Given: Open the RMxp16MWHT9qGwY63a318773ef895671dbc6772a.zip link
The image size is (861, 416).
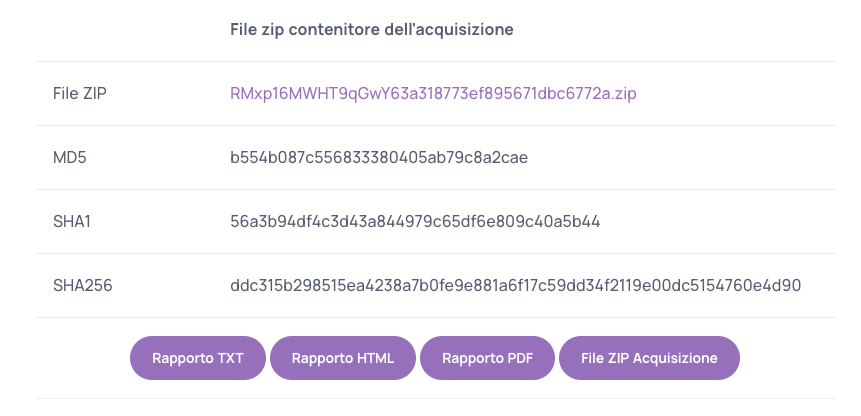Looking at the screenshot, I should click(433, 94).
